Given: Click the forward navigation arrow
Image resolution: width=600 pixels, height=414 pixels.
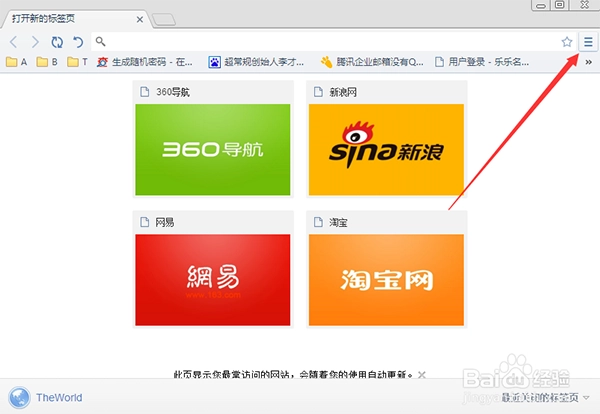Looking at the screenshot, I should pyautogui.click(x=35, y=42).
